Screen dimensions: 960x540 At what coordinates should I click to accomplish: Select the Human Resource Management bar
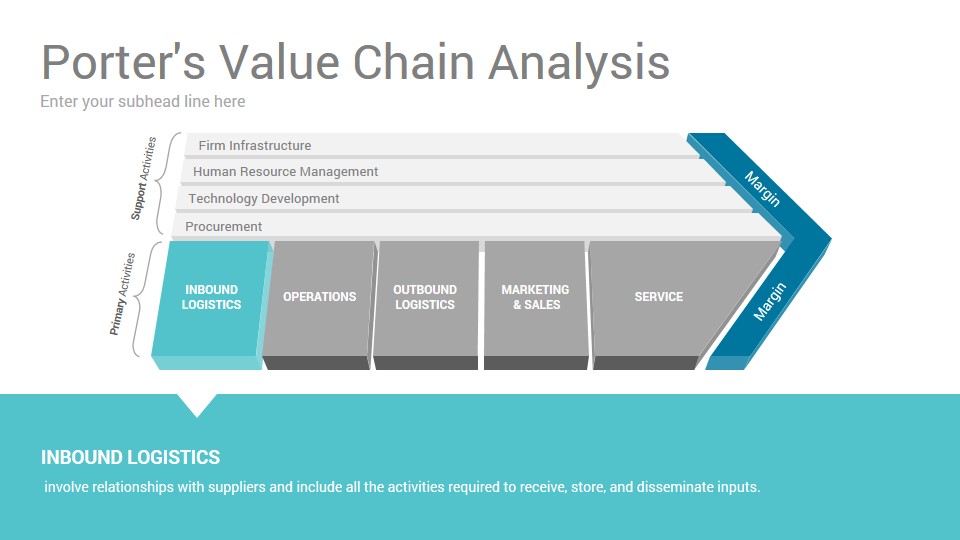[x=452, y=171]
